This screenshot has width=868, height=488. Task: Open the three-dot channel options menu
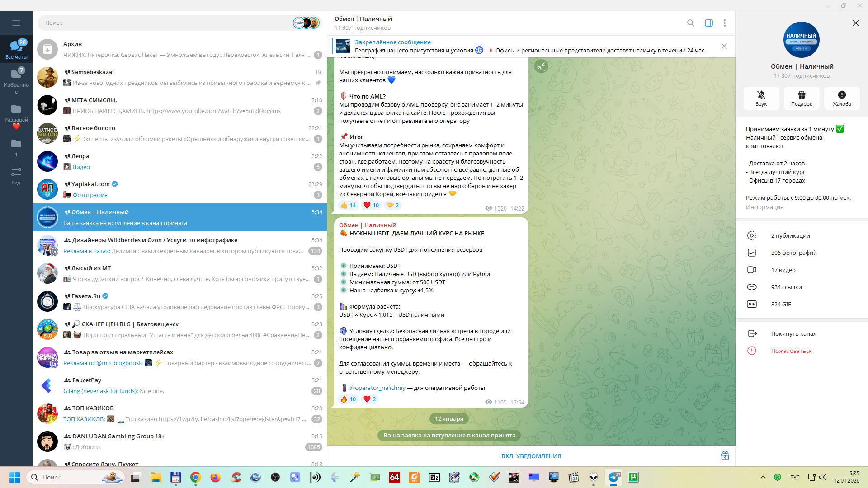(x=724, y=23)
